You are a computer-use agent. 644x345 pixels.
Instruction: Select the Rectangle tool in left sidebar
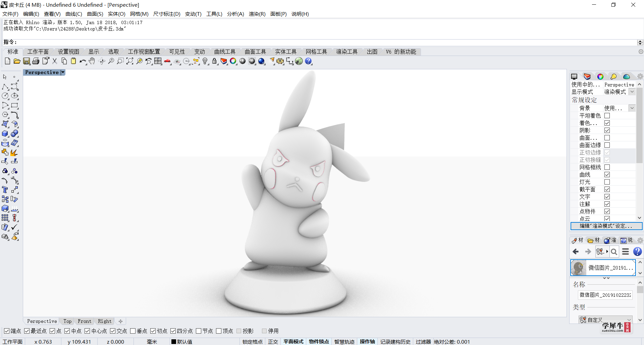click(x=14, y=106)
